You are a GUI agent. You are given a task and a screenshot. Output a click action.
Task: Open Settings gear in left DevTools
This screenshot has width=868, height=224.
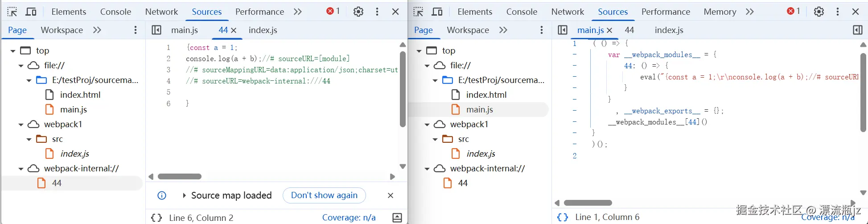coord(358,12)
